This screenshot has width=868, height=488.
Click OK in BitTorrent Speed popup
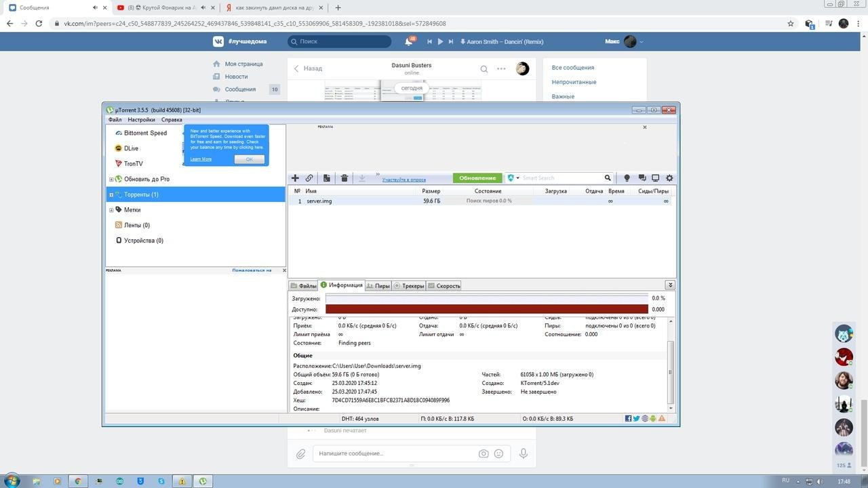249,159
